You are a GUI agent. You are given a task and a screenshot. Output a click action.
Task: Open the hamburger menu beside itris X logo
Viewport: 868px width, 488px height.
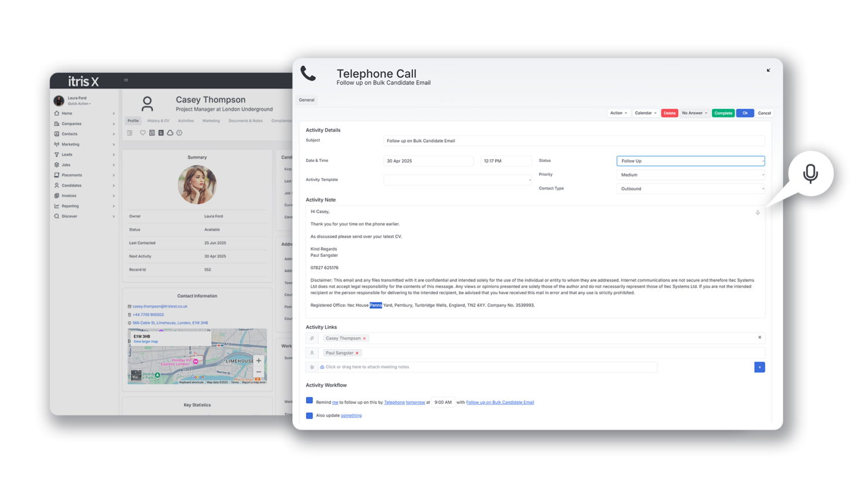[126, 80]
